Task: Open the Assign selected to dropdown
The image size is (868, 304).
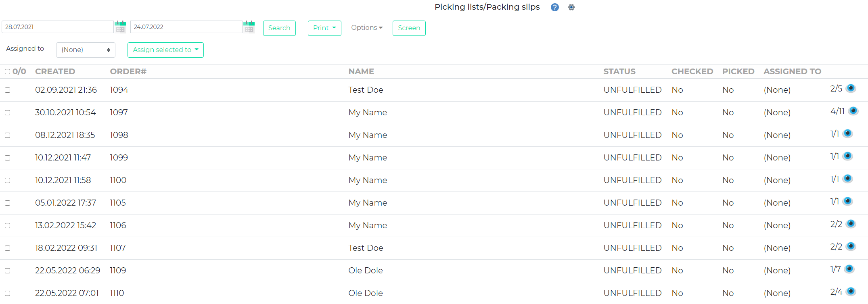Action: click(165, 50)
